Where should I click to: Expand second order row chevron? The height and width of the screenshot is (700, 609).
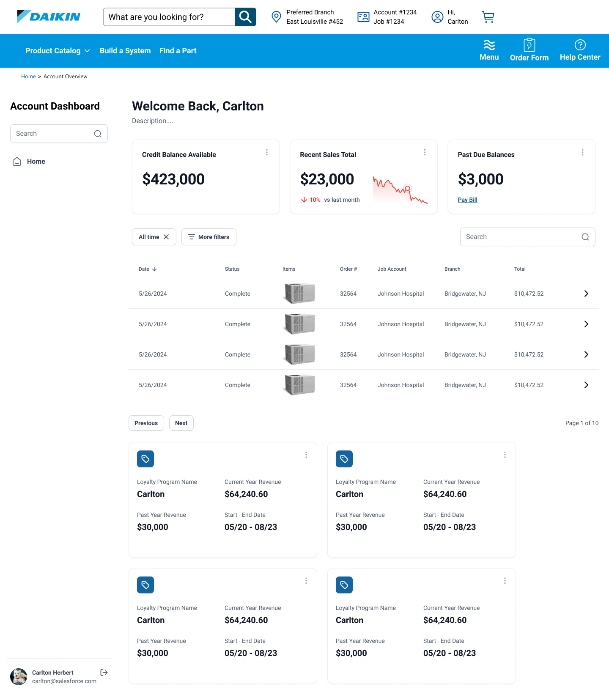click(x=586, y=324)
